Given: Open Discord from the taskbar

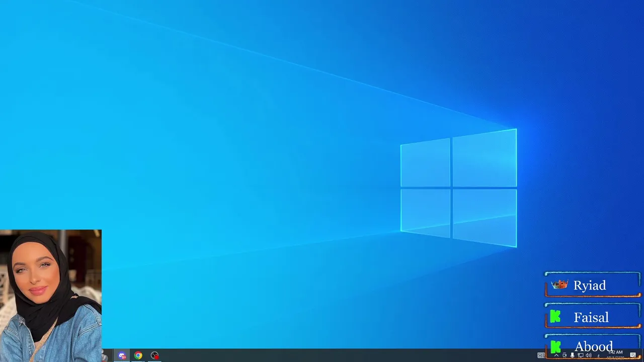Looking at the screenshot, I should (122, 355).
